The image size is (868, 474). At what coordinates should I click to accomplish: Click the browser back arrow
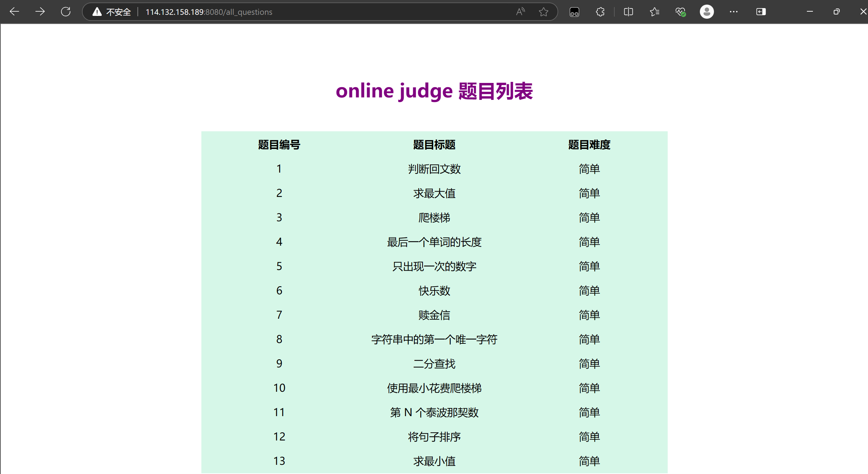(x=14, y=12)
